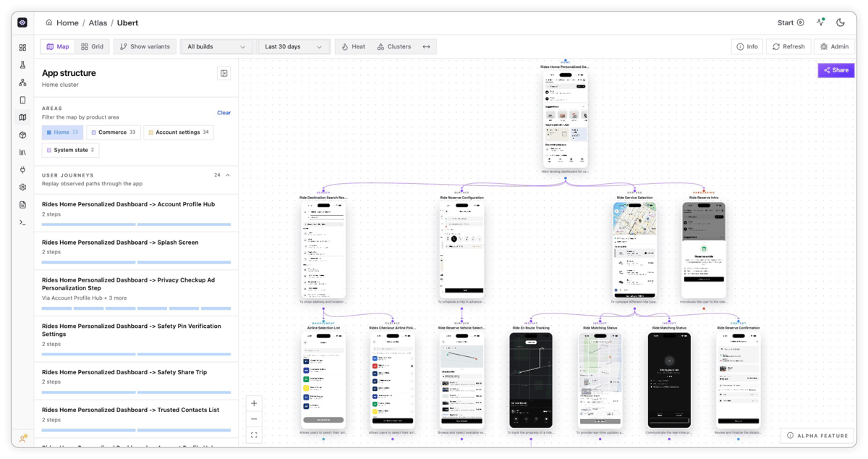This screenshot has width=868, height=459.
Task: Click the purple Share button
Action: point(836,70)
